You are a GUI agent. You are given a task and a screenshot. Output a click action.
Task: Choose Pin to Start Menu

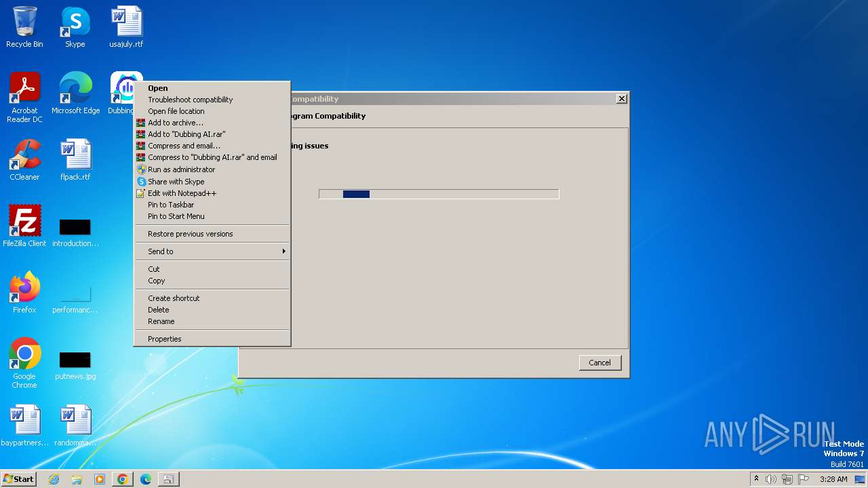point(212,216)
